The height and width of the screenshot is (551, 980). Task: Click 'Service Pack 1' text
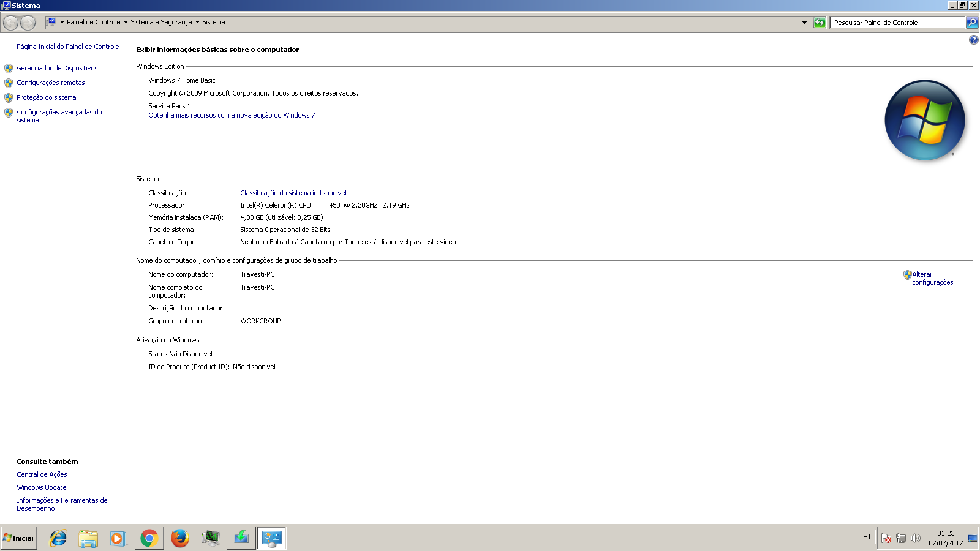coord(169,106)
